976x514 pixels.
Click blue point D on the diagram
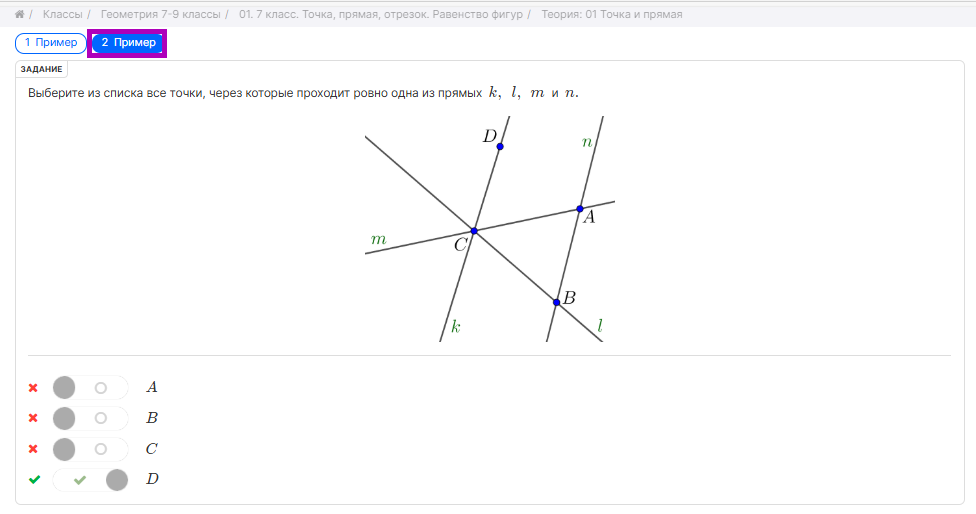click(x=500, y=147)
